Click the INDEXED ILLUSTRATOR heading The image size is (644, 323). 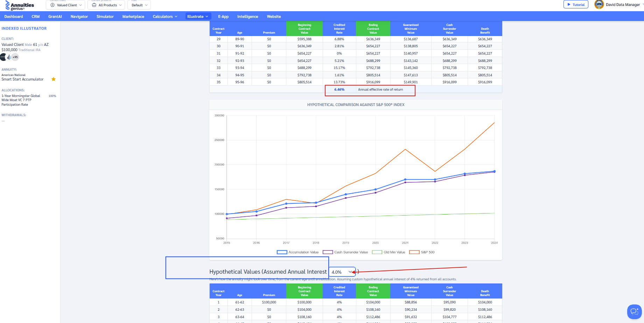click(x=24, y=28)
